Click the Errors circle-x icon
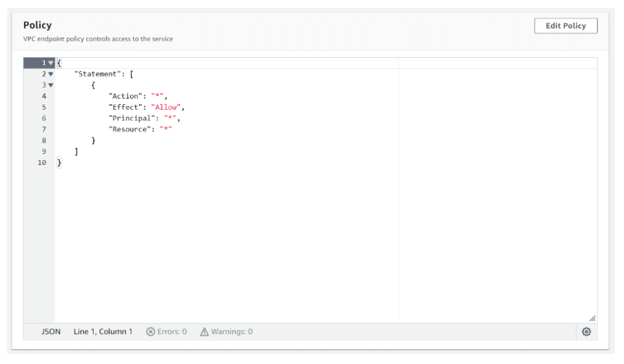Viewport: 624px width, 364px height. [x=150, y=331]
